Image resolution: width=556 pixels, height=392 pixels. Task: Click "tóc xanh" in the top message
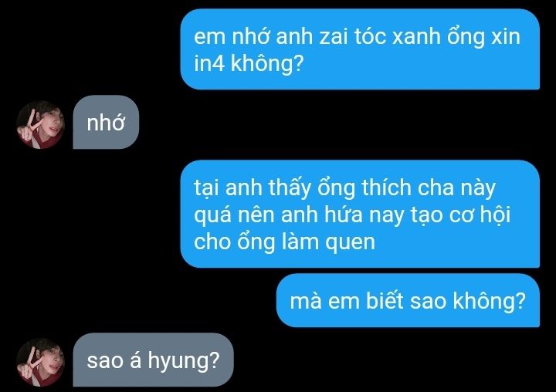[x=397, y=36]
